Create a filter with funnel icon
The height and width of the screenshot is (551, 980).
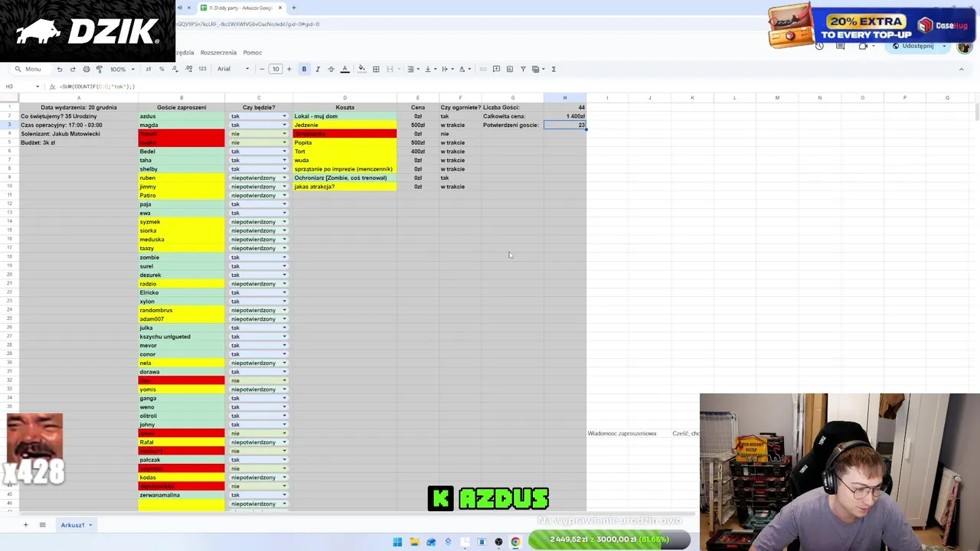pyautogui.click(x=523, y=69)
